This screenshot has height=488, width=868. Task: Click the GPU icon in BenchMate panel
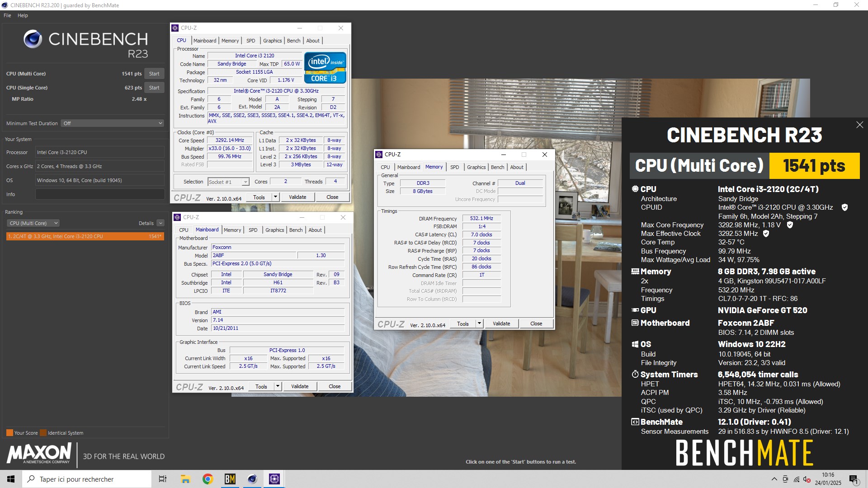click(635, 310)
